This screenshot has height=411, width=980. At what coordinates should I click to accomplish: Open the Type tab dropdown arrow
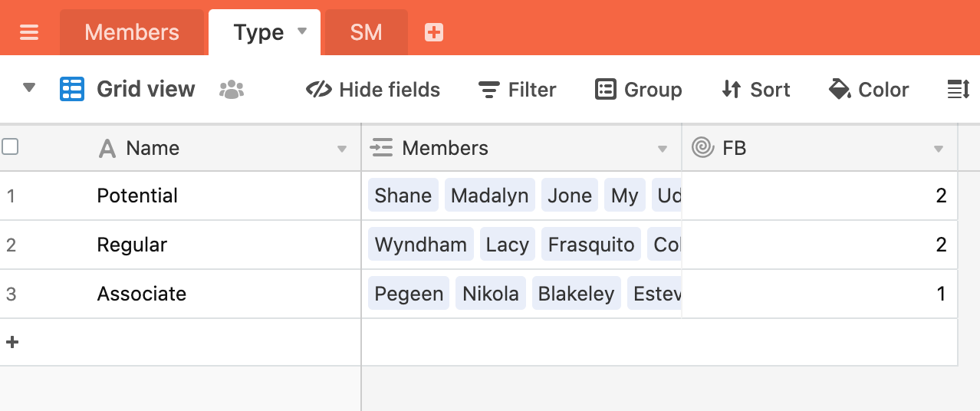(302, 31)
